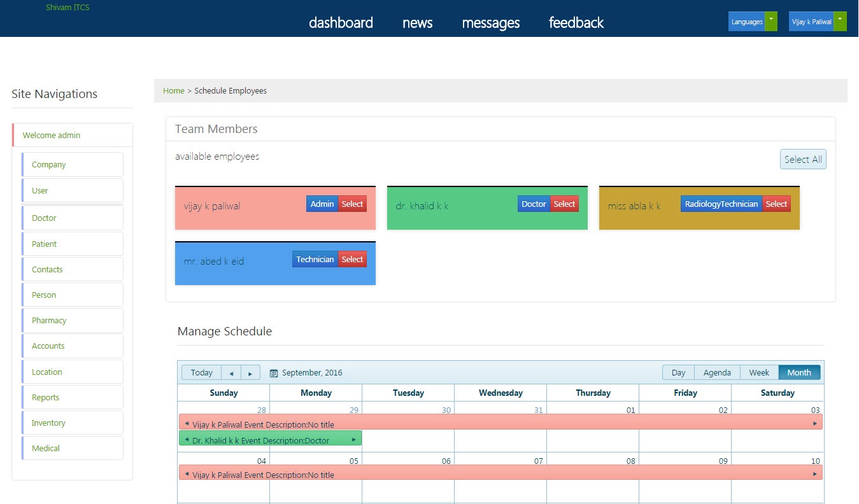The image size is (859, 504).
Task: Click the Wednesday column header
Action: click(500, 393)
